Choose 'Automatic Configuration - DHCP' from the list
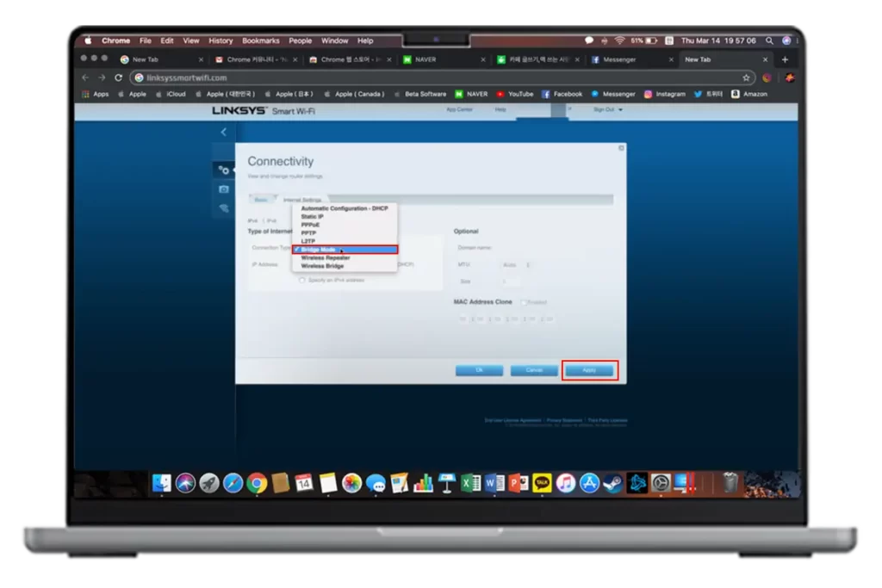882x588 pixels. [345, 208]
